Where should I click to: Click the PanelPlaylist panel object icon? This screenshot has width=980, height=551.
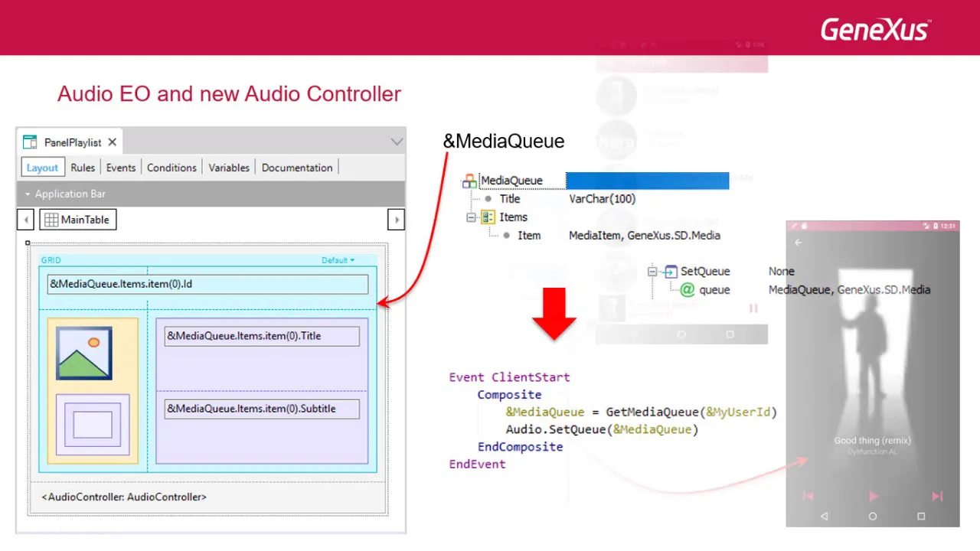[30, 142]
